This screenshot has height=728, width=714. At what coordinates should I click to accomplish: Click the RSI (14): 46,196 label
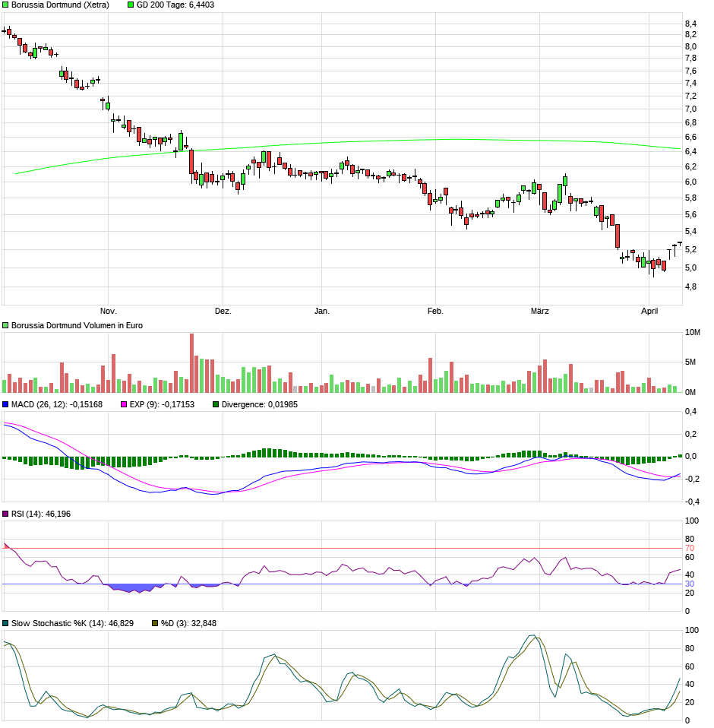pos(41,514)
